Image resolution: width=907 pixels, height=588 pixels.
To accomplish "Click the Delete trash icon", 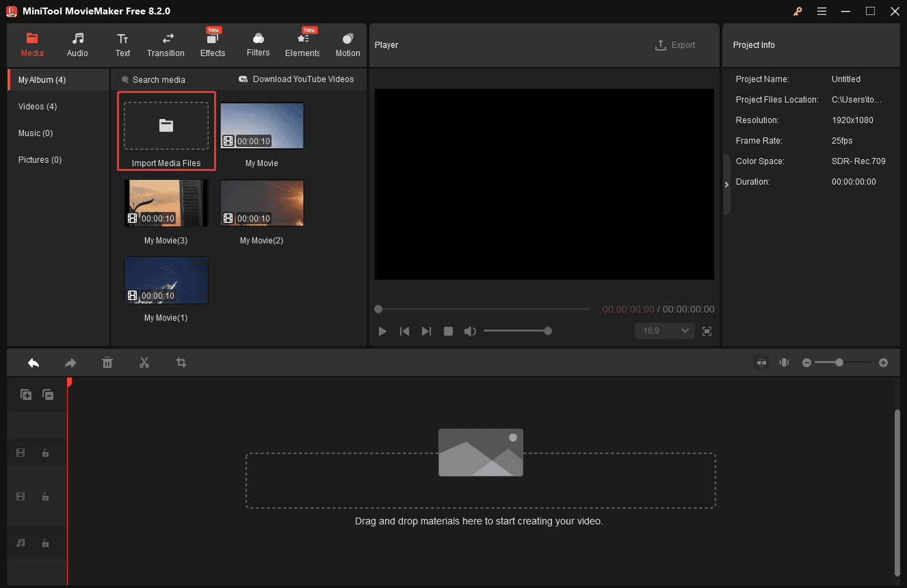I will click(x=107, y=363).
